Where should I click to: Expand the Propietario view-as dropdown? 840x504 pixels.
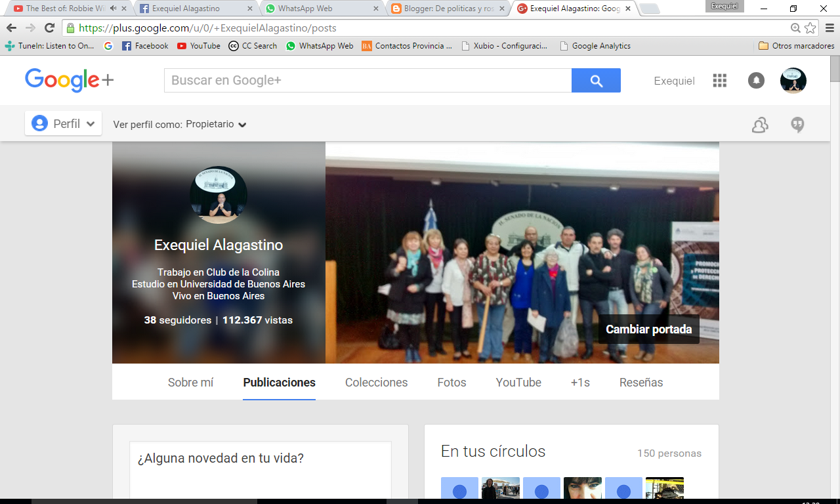tap(216, 124)
